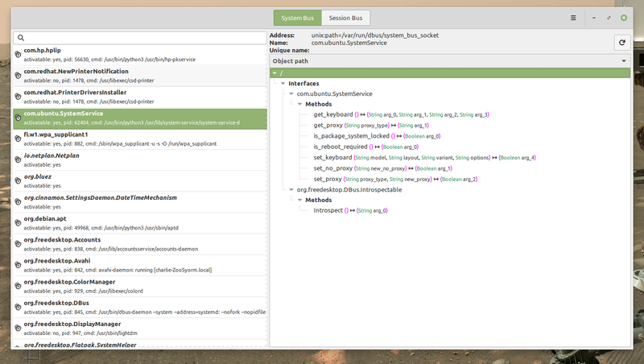Maximize the D-Feet window

point(609,18)
